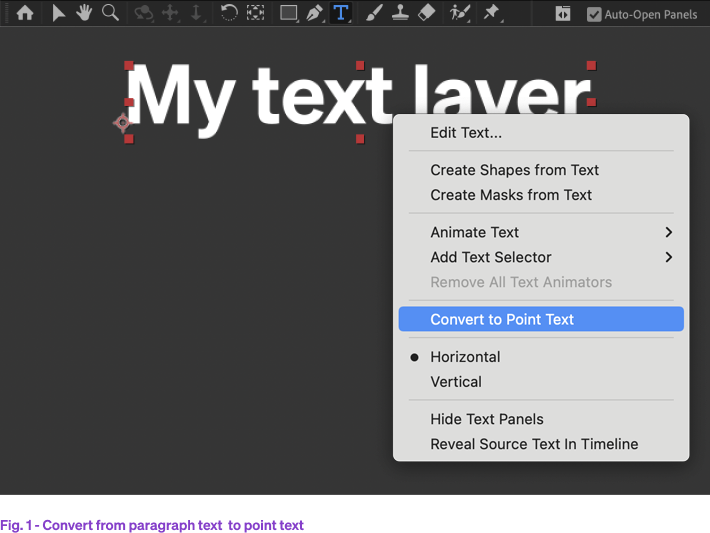Choose Create Masks from Text
The height and width of the screenshot is (533, 710).
(541, 195)
